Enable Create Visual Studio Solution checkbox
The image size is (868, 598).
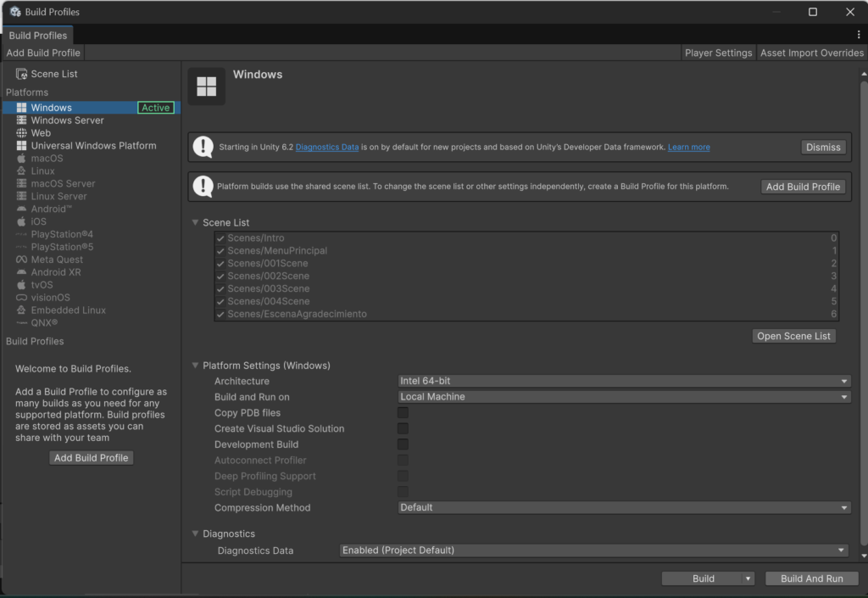point(403,428)
